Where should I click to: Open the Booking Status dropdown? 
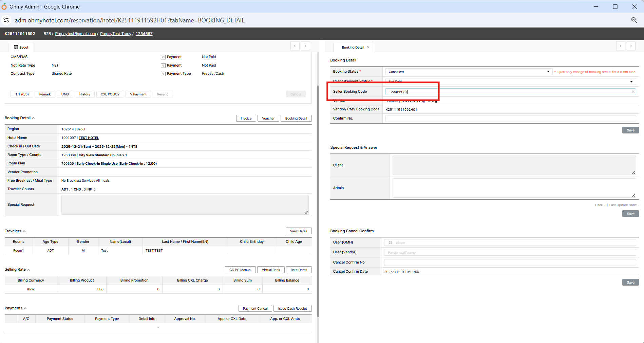click(548, 72)
